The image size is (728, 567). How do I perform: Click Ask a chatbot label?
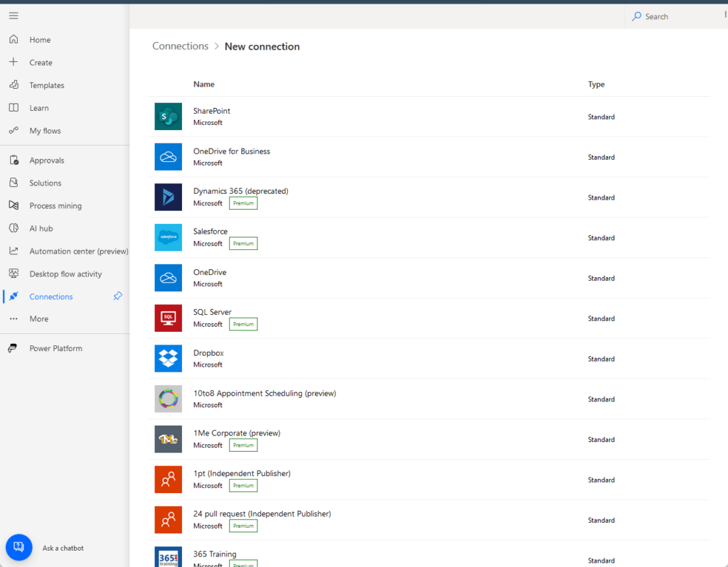(63, 548)
